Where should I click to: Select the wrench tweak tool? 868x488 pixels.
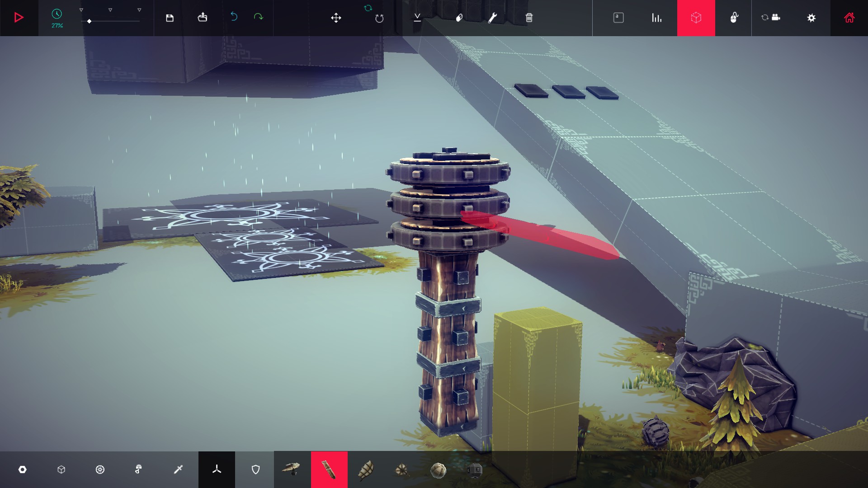tap(492, 18)
